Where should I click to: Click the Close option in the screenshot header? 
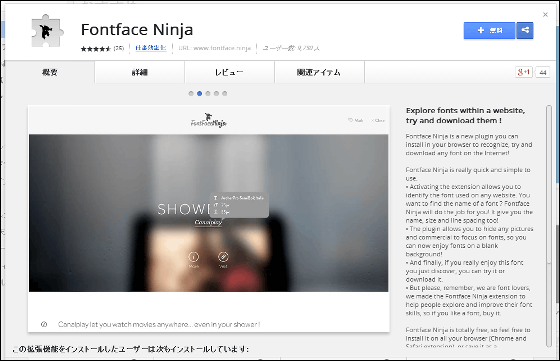(x=378, y=120)
